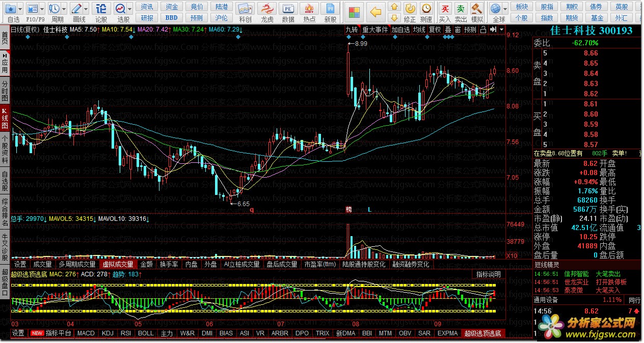Screen dimensions: 644x343
Task: Click the BBD button
Action: pos(172,18)
